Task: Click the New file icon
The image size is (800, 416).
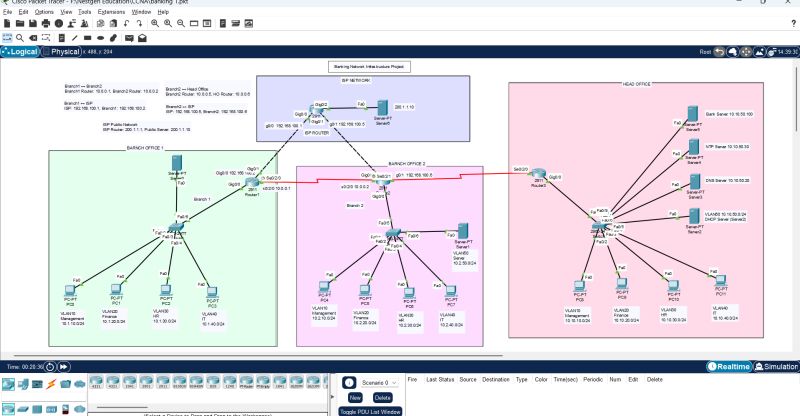Action: point(7,23)
